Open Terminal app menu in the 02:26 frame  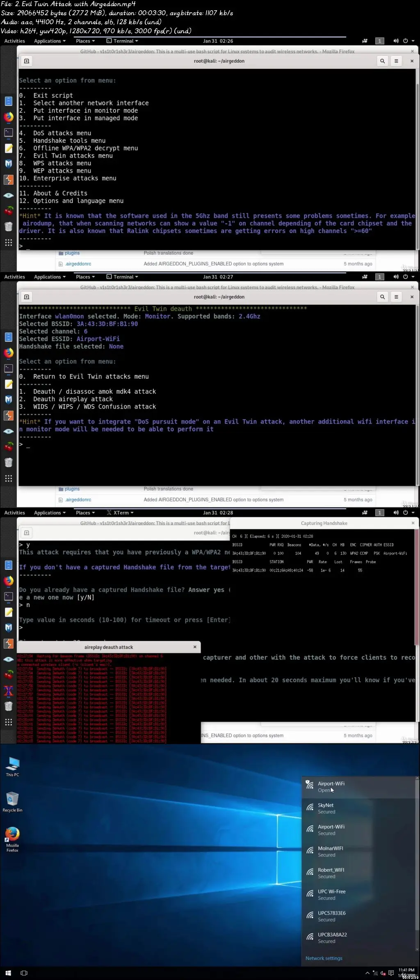pos(122,41)
